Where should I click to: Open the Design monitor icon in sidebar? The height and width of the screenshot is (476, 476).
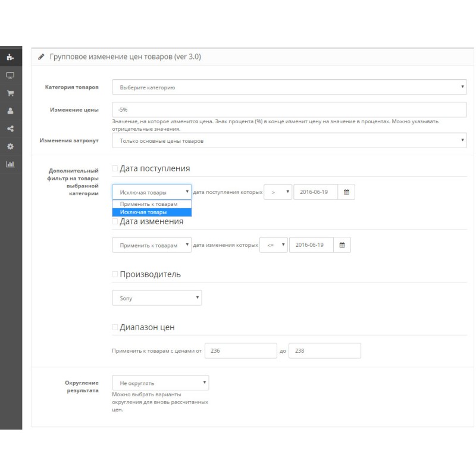(x=10, y=76)
